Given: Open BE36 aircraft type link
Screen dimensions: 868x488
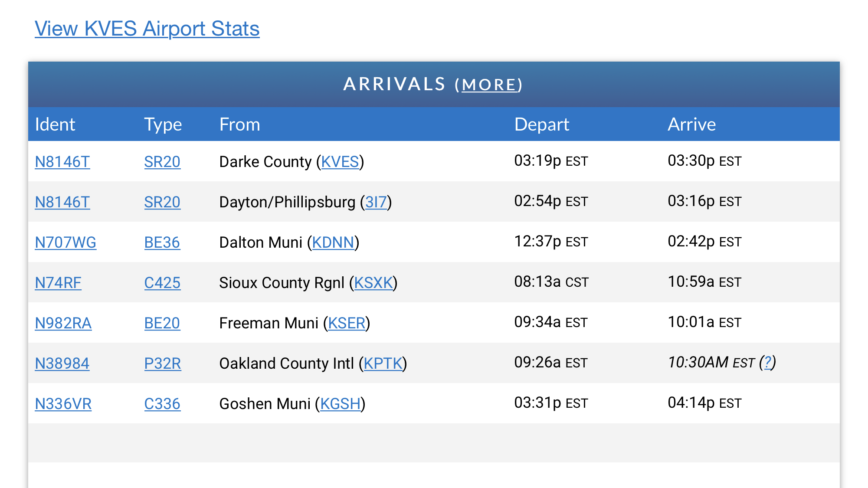Looking at the screenshot, I should 162,242.
